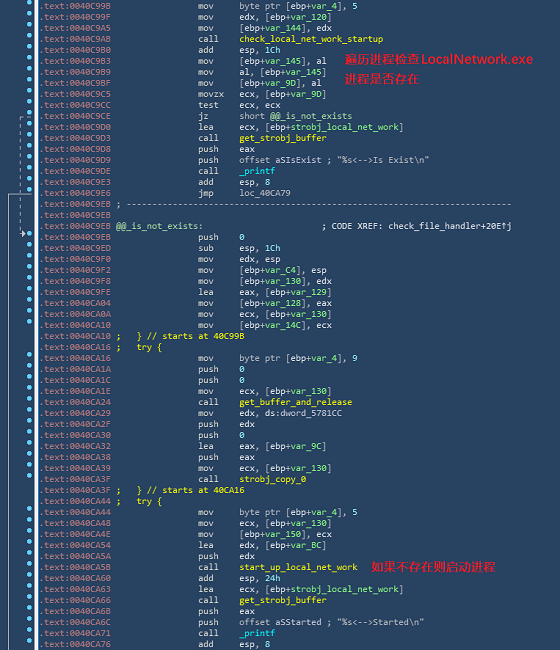Viewport: 560px width, 650px height.
Task: Select the get_strobj_buffer call at 0040C9D3
Action: pyautogui.click(x=283, y=138)
